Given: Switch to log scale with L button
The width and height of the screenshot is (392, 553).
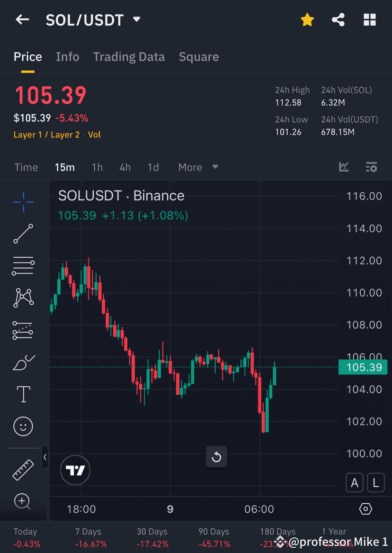Looking at the screenshot, I should click(x=376, y=482).
